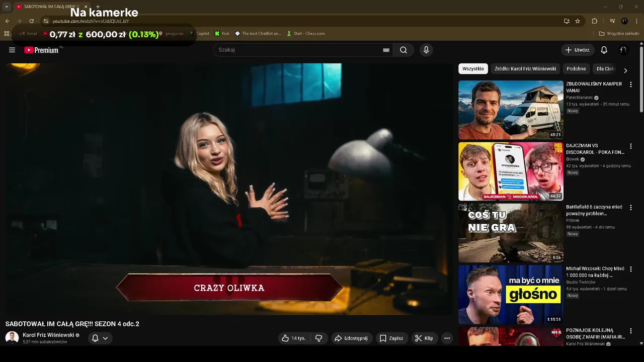Open the ZBUDOWALIŚMY KAMPER VANA thumbnail
This screenshot has width=644, height=362.
(x=511, y=110)
